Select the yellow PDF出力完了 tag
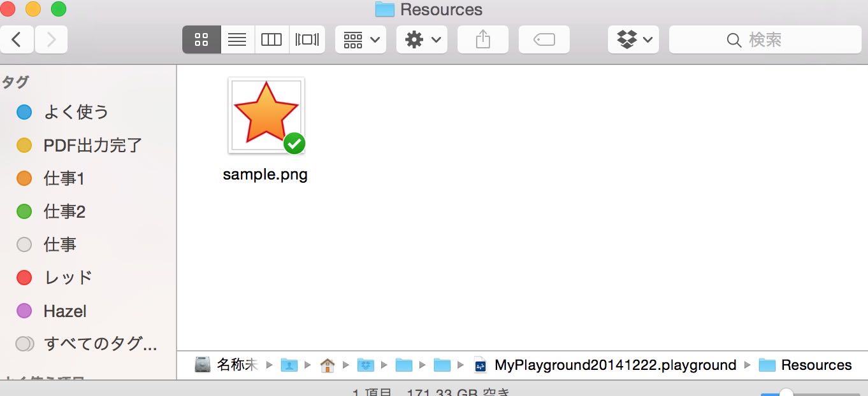Viewport: 868px width, 396px height. 79,145
